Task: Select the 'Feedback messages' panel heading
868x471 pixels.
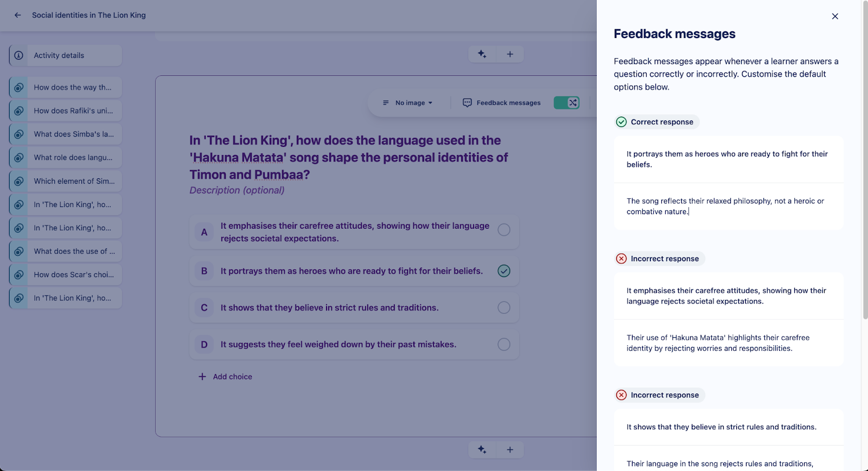Action: (674, 34)
